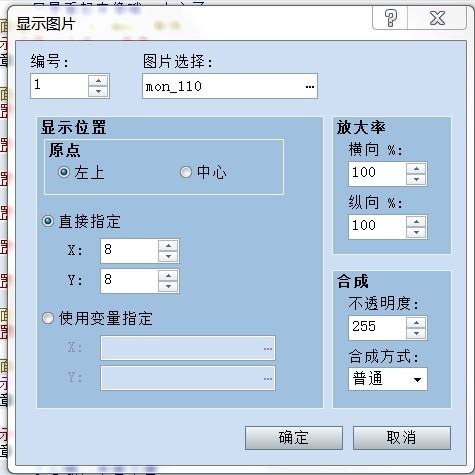Increase 纵向 % zoom with up arrow

[x=416, y=222]
